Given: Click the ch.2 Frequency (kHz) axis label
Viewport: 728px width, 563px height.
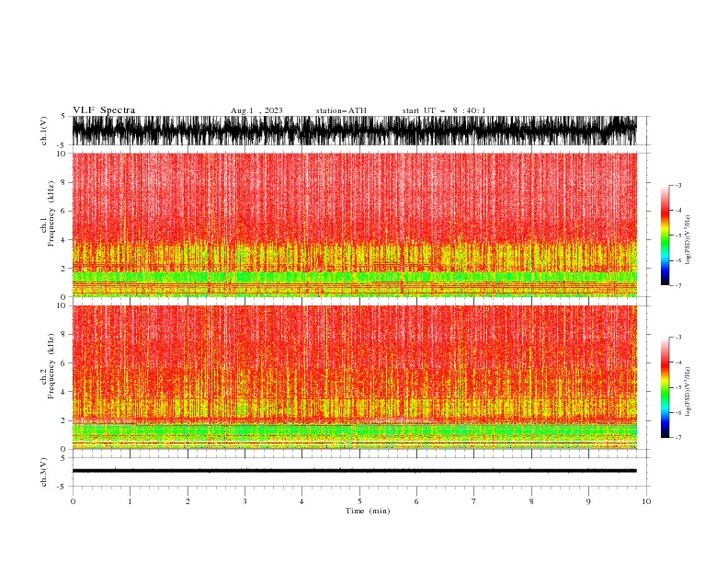Looking at the screenshot, I should (x=48, y=365).
